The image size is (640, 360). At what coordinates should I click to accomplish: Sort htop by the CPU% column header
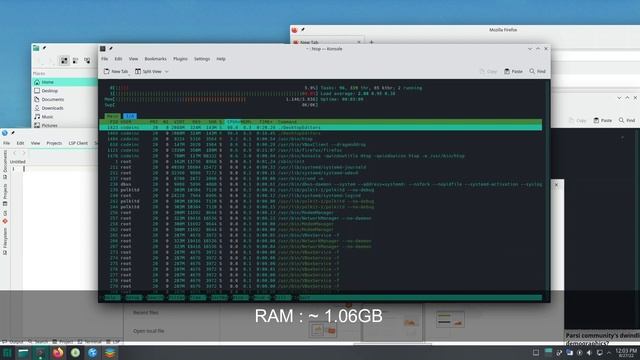pos(233,122)
